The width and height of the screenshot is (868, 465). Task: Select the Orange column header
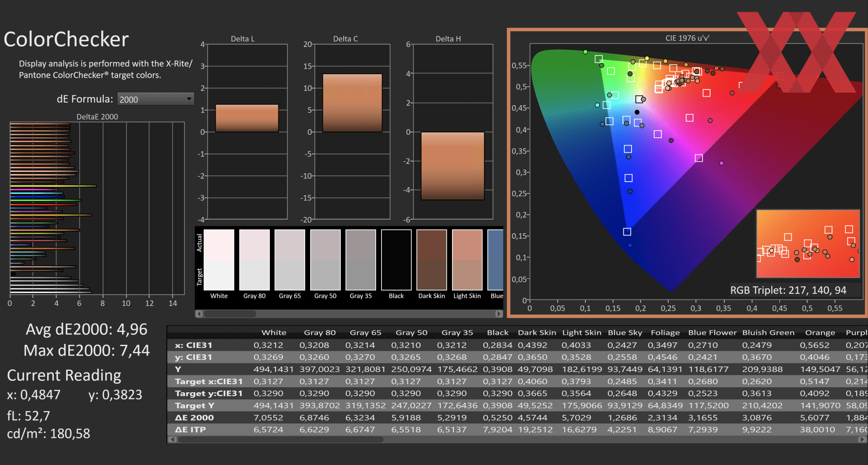(820, 333)
